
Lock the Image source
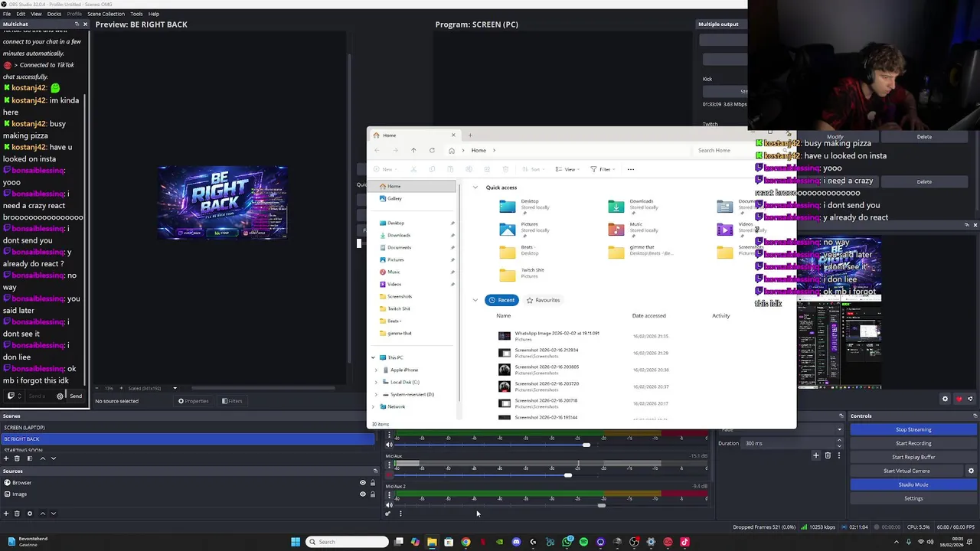[373, 494]
